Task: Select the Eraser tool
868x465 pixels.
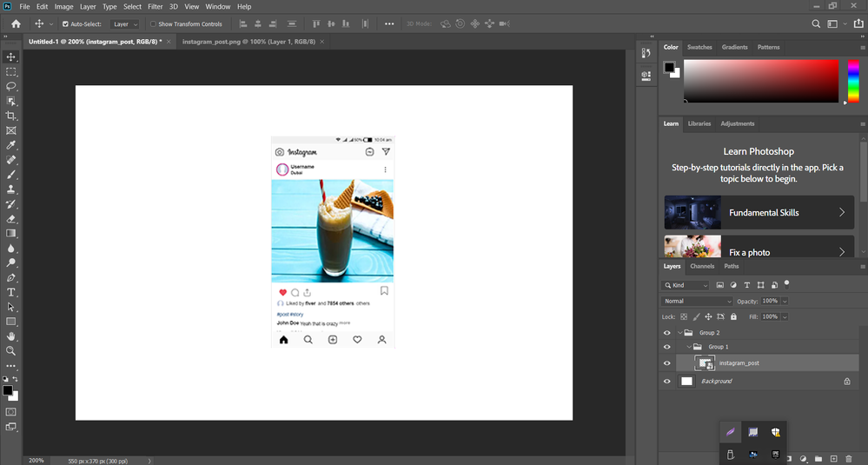Action: pyautogui.click(x=11, y=219)
